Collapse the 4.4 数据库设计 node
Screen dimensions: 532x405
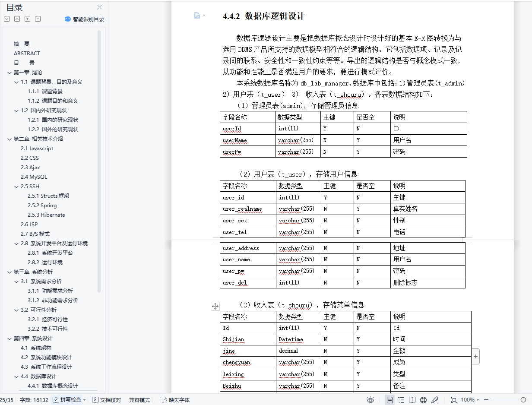tap(16, 377)
